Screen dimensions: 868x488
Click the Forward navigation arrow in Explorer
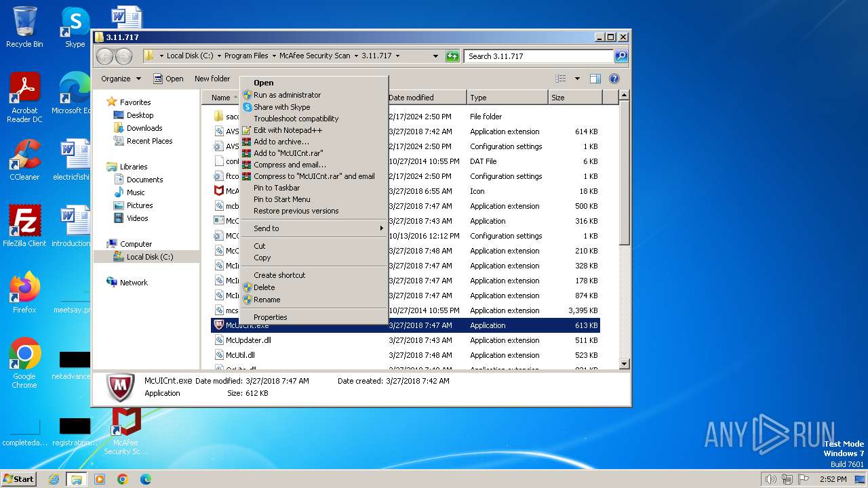point(123,56)
